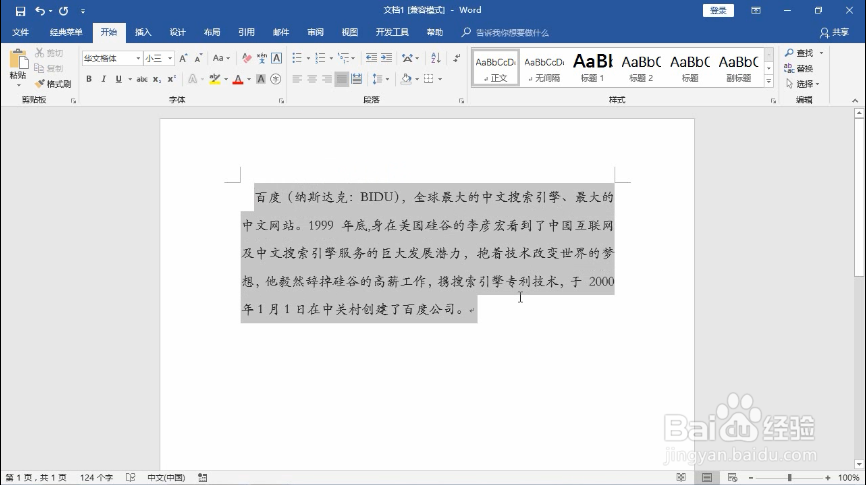Show or hide paragraph marks
This screenshot has width=866, height=485.
click(456, 58)
